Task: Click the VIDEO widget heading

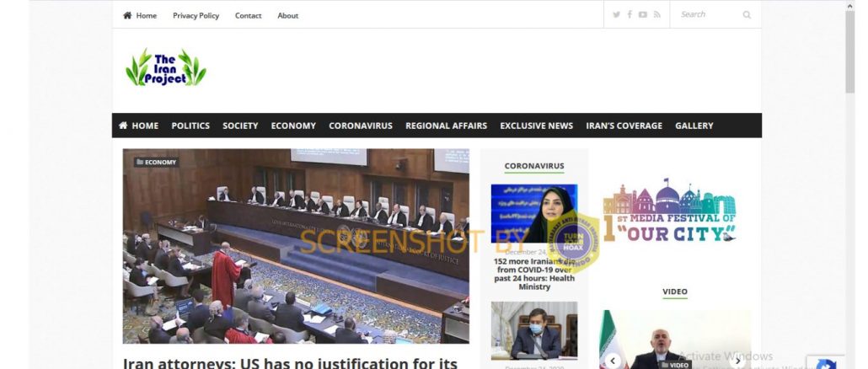Action: (675, 291)
